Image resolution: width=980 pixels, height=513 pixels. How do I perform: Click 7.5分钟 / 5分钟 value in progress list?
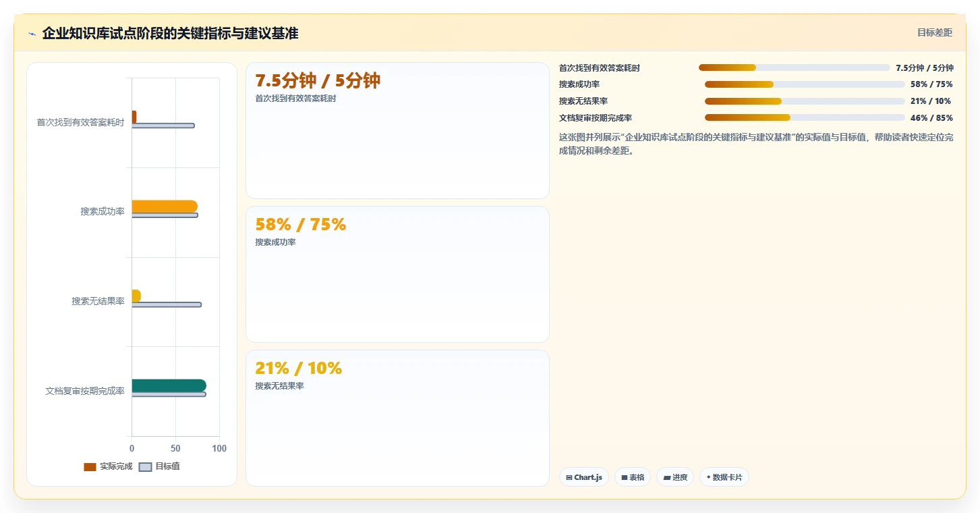click(x=925, y=67)
